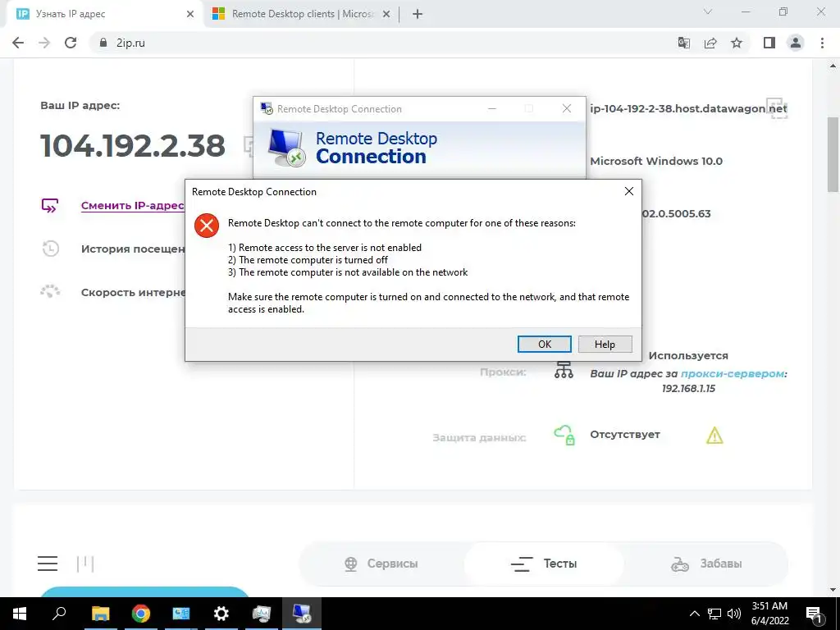840x630 pixels.
Task: Open Google Translate page icon
Action: 683,43
